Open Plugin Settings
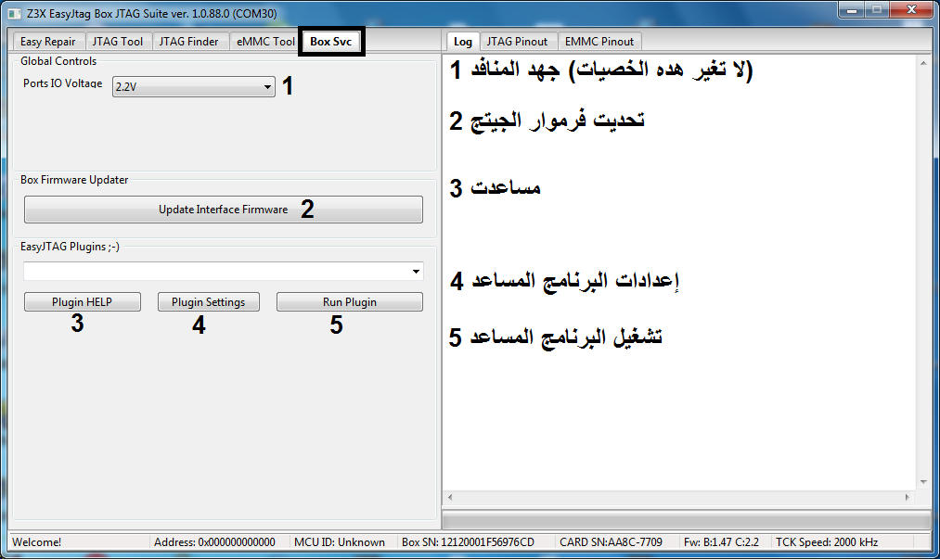Image resolution: width=940 pixels, height=560 pixels. (208, 302)
